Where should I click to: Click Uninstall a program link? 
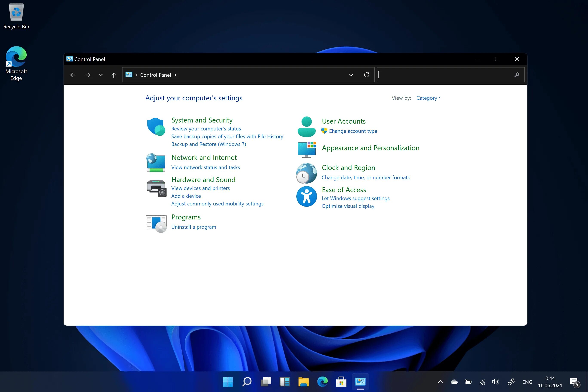pos(193,226)
